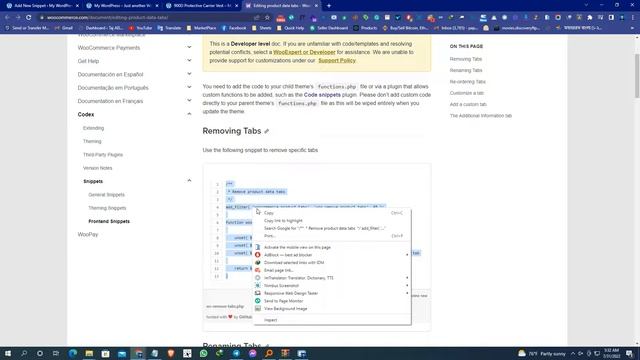The width and height of the screenshot is (640, 360).
Task: Switch to Add New Snippet tab
Action: tap(42, 6)
